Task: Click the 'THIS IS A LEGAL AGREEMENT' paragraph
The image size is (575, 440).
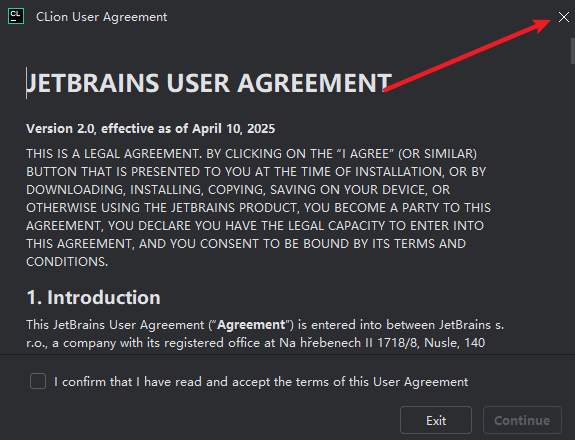Action: coord(258,208)
